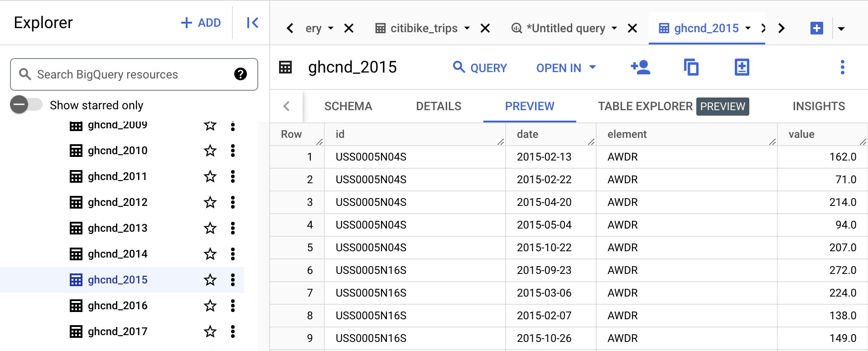Click the snapshot table icon
Screen dimensions: 868x351
point(742,68)
